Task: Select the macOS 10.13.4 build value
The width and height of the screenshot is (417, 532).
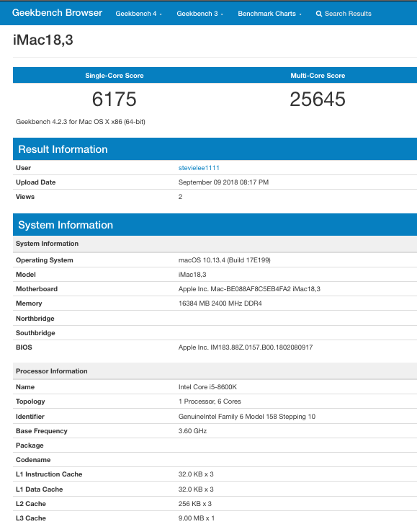Action: click(x=225, y=260)
